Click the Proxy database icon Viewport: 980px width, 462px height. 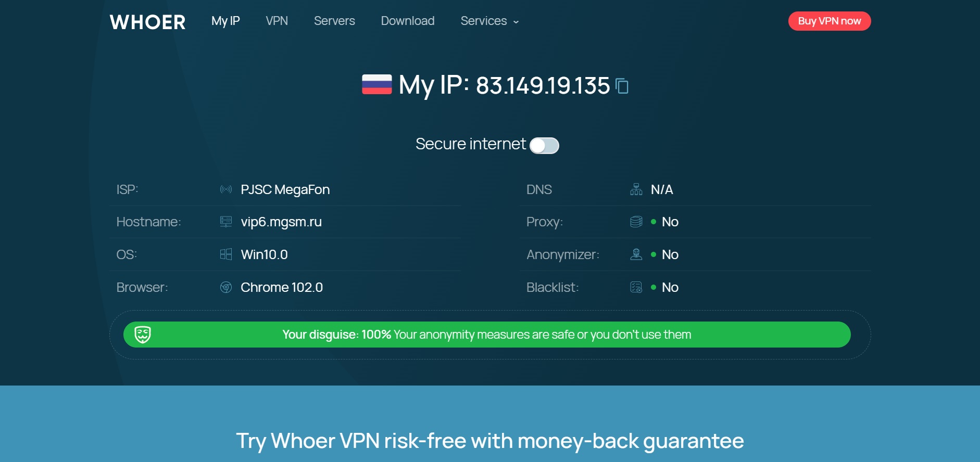point(636,222)
